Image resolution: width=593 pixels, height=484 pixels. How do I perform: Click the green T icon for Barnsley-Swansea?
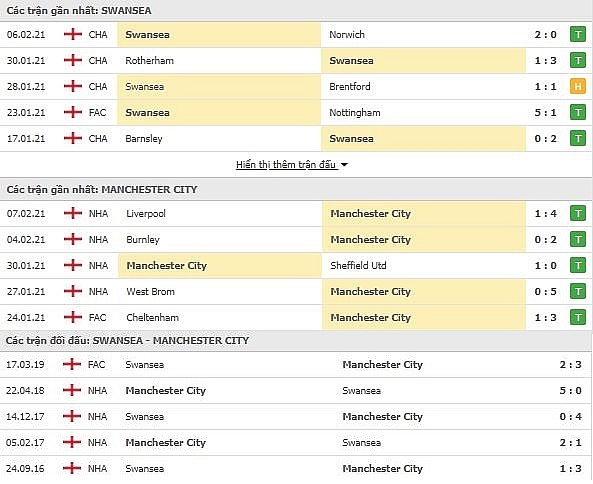tap(577, 138)
